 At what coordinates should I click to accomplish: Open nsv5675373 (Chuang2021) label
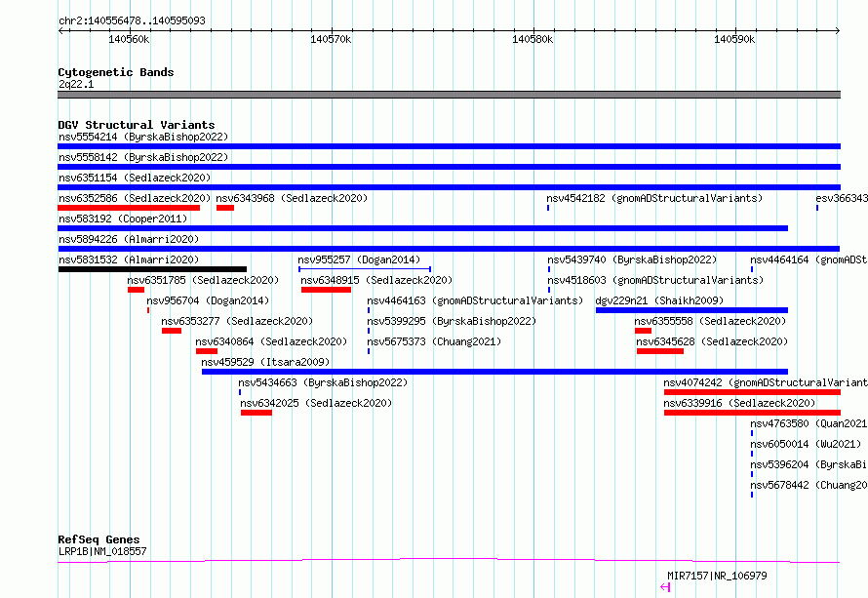pyautogui.click(x=434, y=341)
